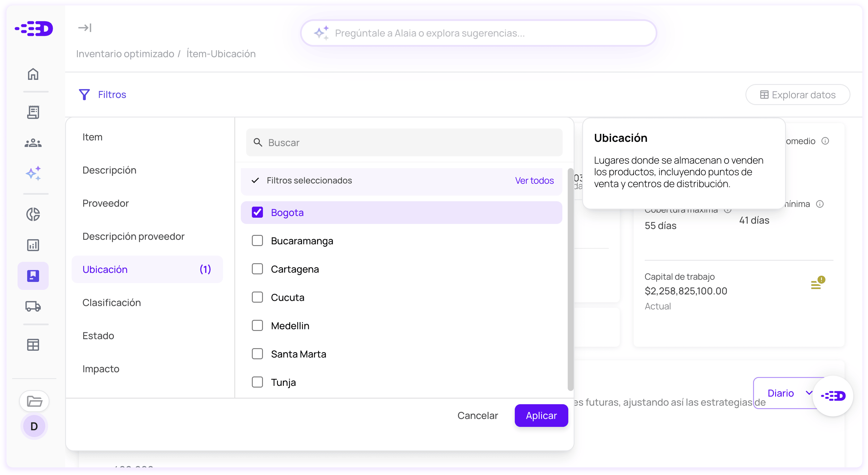Viewport: 868px width, 475px height.
Task: Open the receipt document sidebar icon
Action: (x=33, y=112)
